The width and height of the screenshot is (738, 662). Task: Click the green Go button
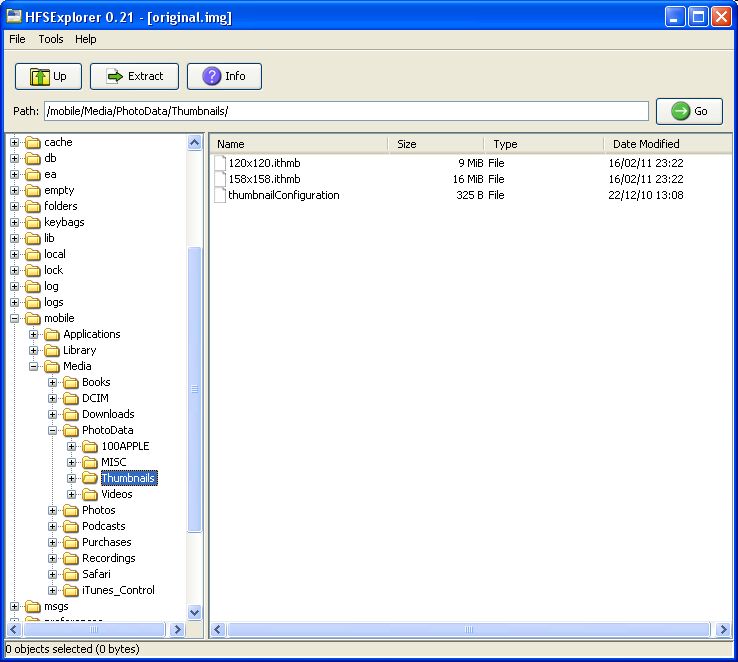pos(689,112)
